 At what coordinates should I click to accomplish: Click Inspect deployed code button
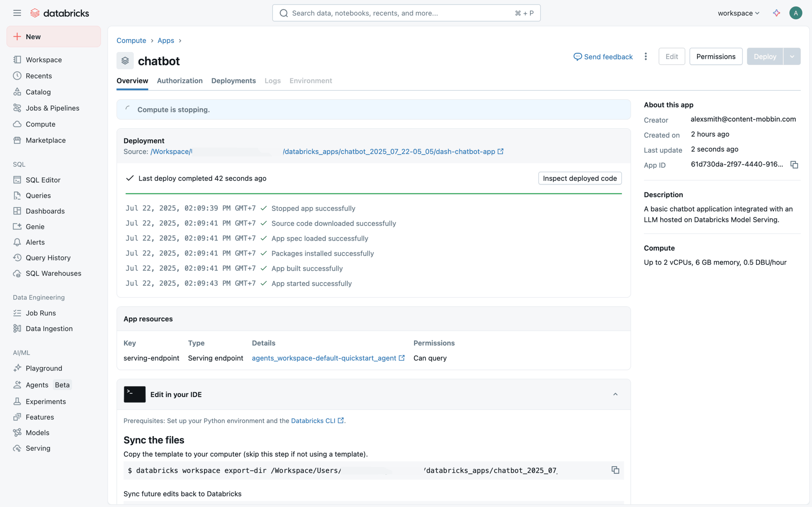click(579, 178)
